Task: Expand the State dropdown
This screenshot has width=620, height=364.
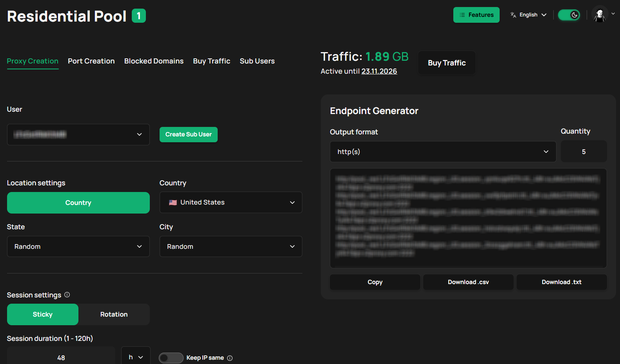Action: 78,246
